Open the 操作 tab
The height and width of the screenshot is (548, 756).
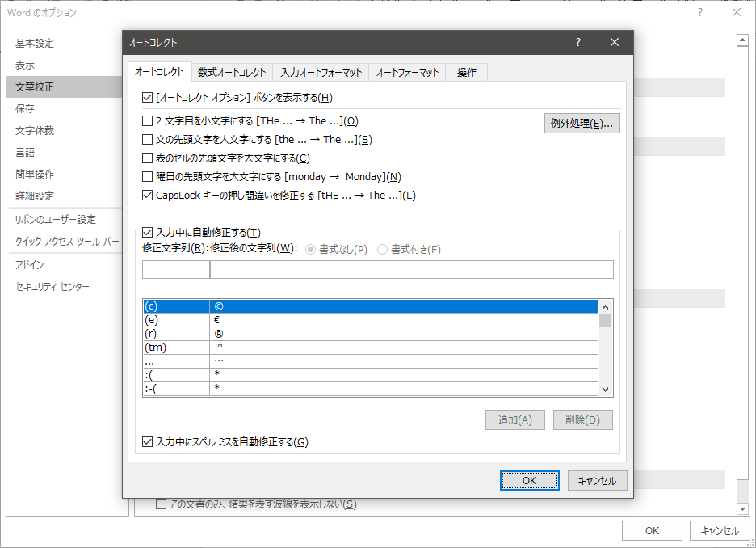(x=467, y=73)
